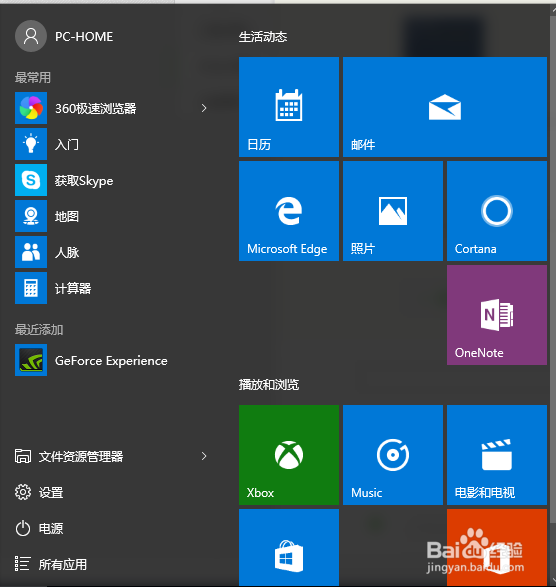
Task: Open the 电影和电视 tile
Action: click(497, 455)
